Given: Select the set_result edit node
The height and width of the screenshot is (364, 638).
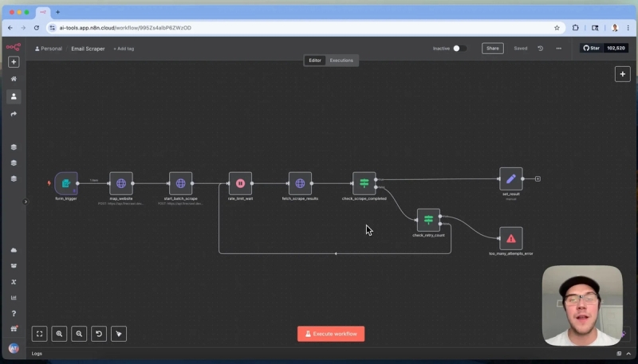Looking at the screenshot, I should (511, 178).
